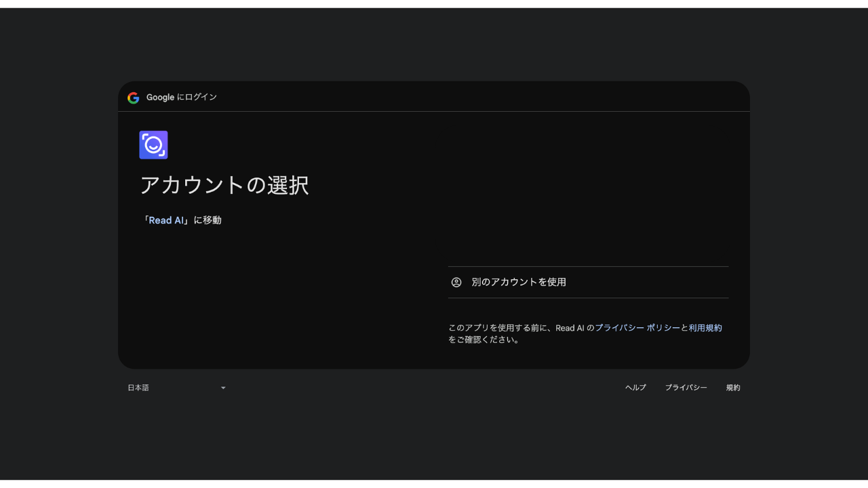Viewport: 868px width, 488px height.
Task: Tap the account avatar icon in the account row
Action: point(456,282)
